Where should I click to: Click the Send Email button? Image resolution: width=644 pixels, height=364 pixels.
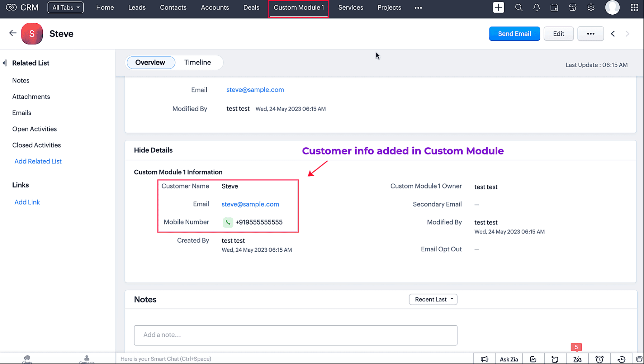click(514, 34)
